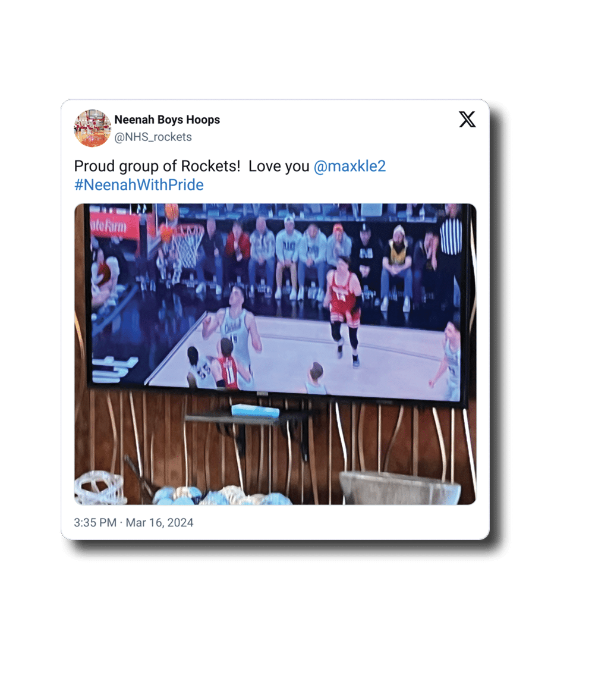
Task: Click the 'Love you' text in the tweet
Action: click(279, 166)
